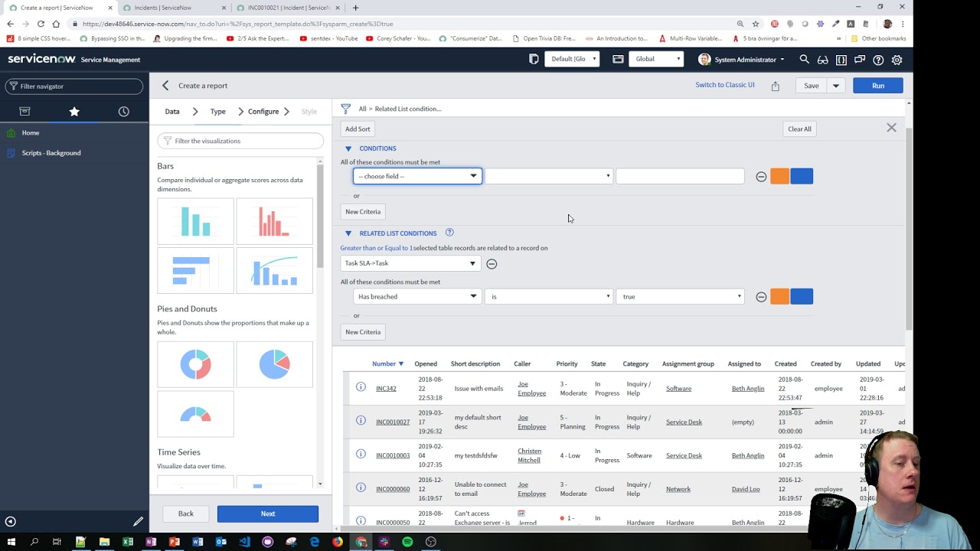Open Home in the navigator
Screen dimensions: 980x551
pos(31,133)
